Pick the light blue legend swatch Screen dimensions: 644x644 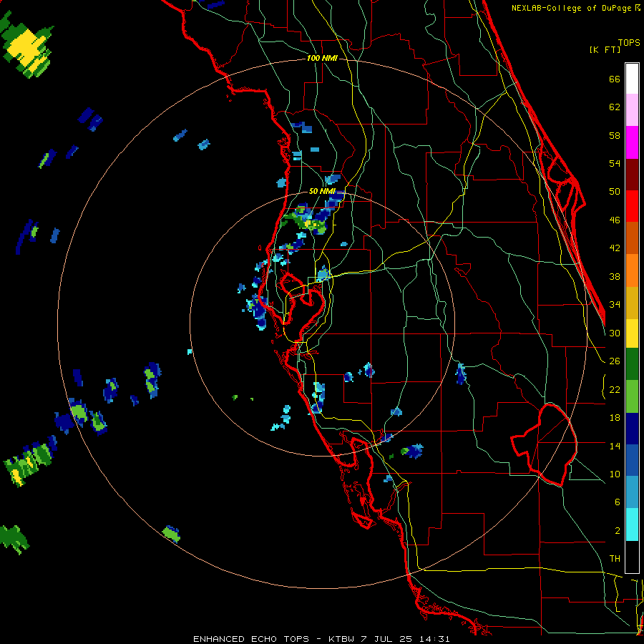(632, 492)
